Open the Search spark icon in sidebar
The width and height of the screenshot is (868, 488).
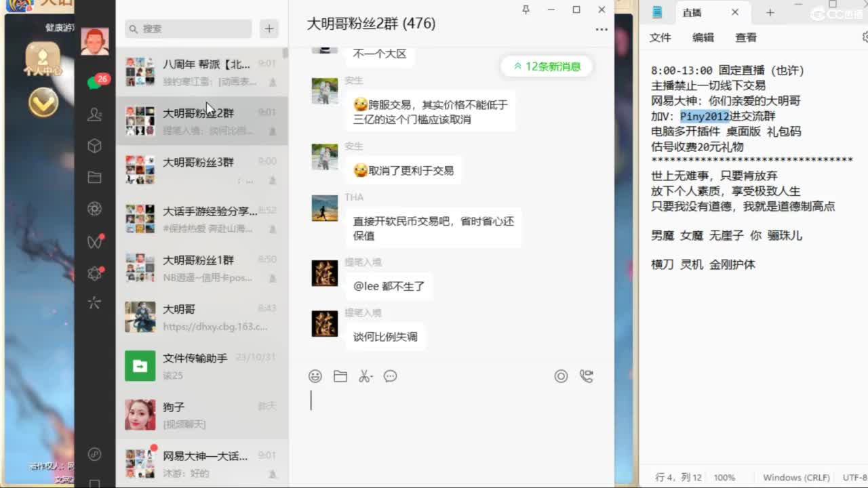click(x=95, y=303)
